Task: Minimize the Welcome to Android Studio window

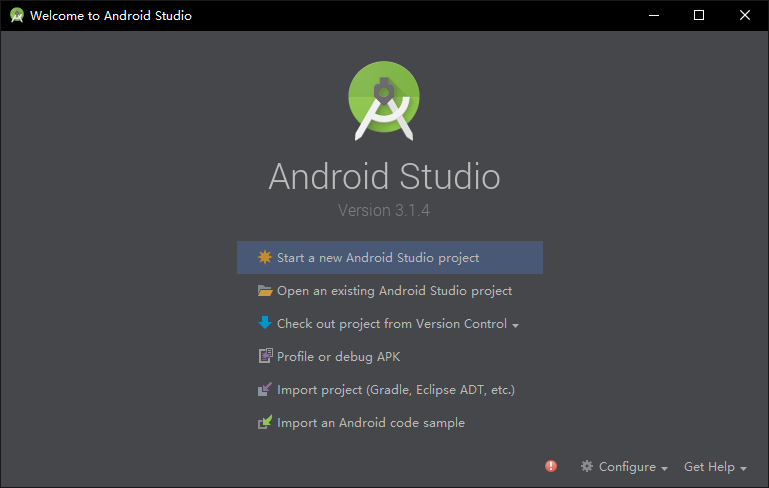Action: point(654,15)
